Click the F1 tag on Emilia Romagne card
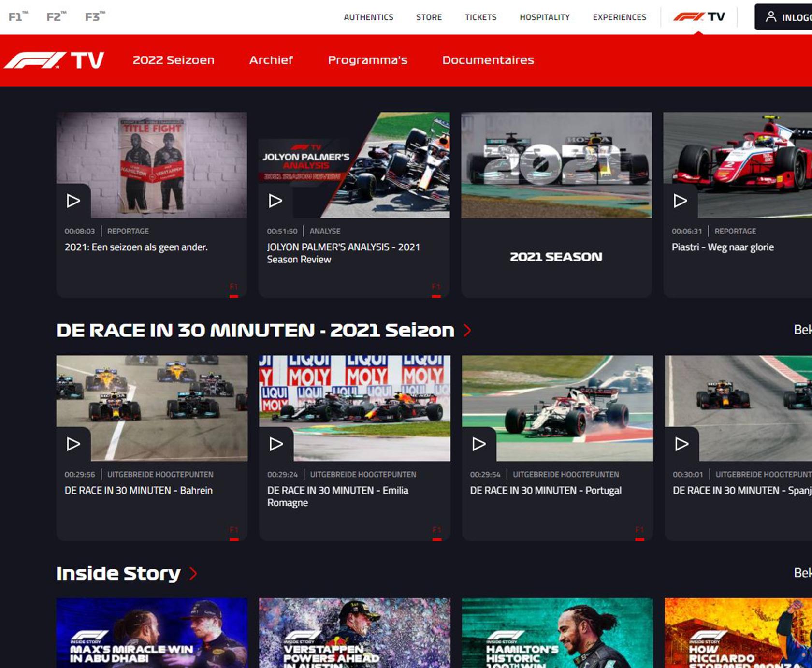 pos(437,533)
